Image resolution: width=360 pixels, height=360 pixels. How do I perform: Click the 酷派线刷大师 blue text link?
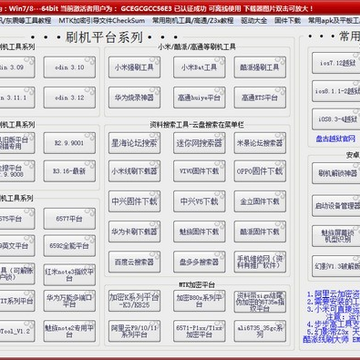(x=326, y=339)
